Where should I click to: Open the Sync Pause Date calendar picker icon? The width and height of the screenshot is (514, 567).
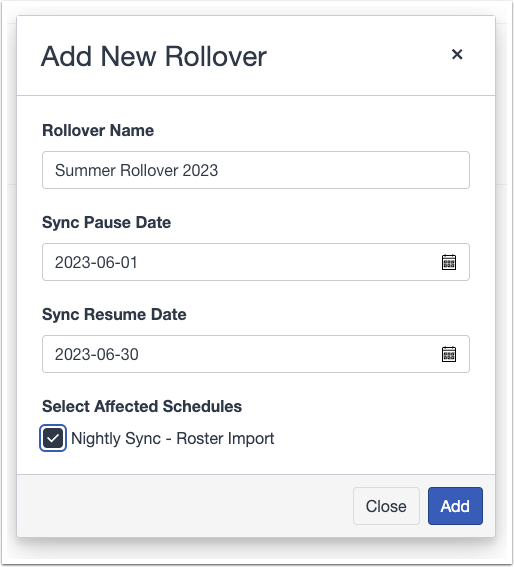[449, 262]
